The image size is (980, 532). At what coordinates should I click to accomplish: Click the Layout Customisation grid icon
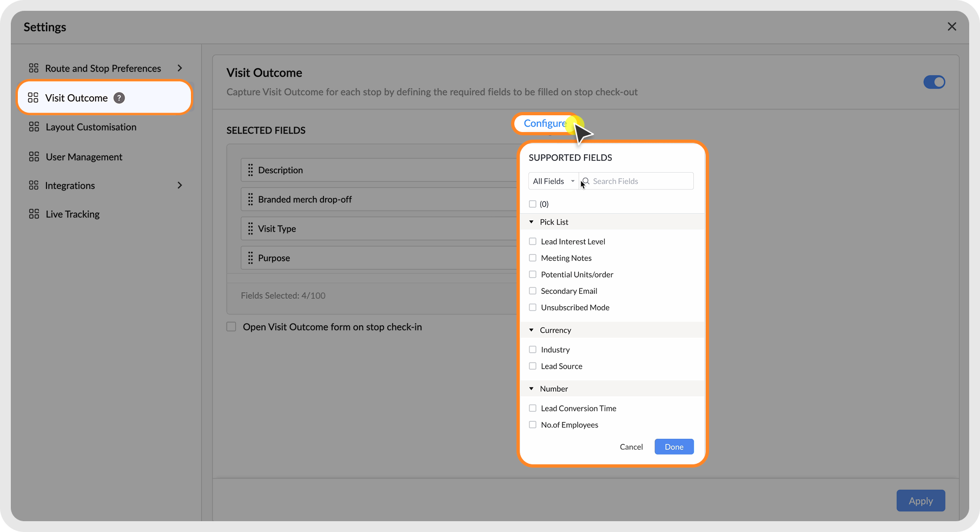coord(34,127)
